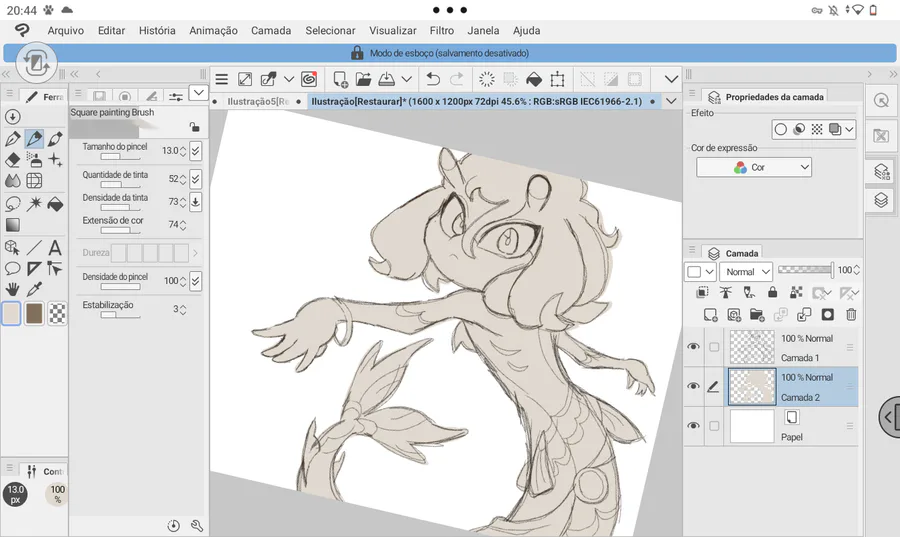Toggle visibility of the Papel layer
900x537 pixels.
[x=693, y=426]
